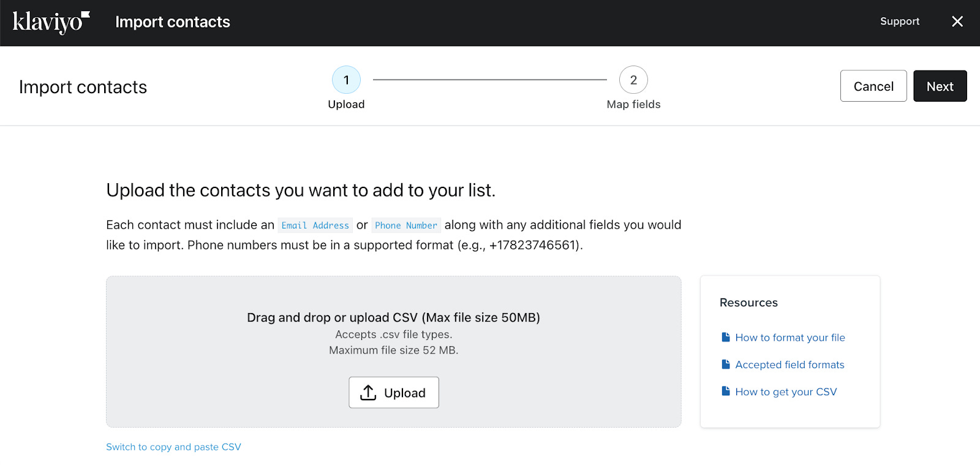Screen dimensions: 980x465
Task: Switch to copy and paste CSV
Action: click(x=174, y=447)
